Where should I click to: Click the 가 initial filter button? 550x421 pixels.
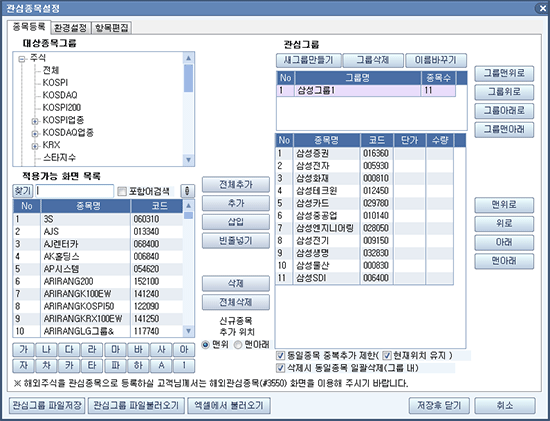tap(24, 350)
